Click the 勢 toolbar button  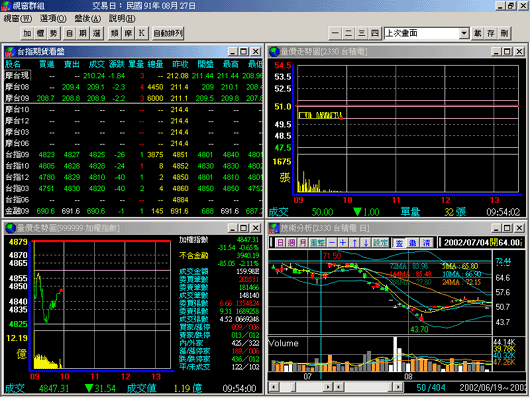pos(53,33)
